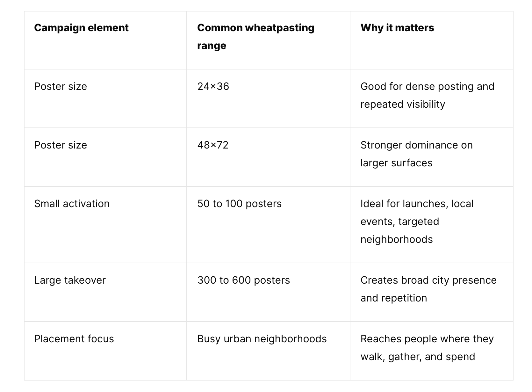Viewport: 532px width, 392px height.
Task: Click the 48×72 size value
Action: (213, 145)
